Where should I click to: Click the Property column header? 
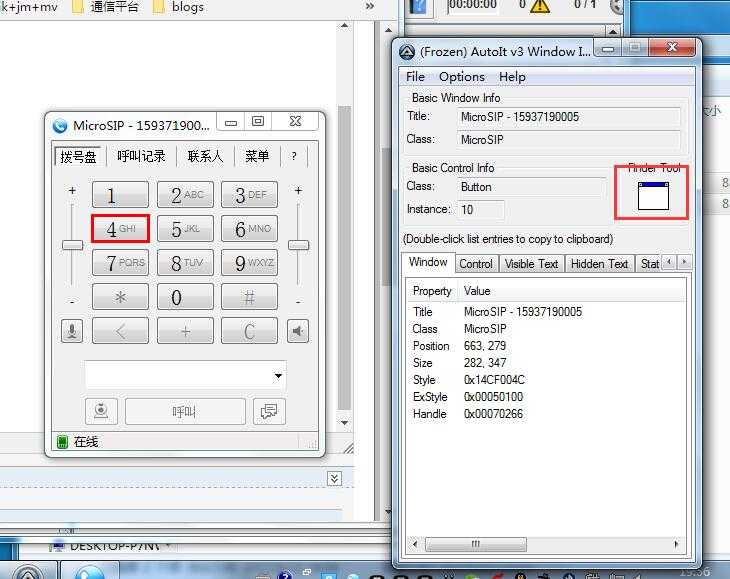click(433, 291)
